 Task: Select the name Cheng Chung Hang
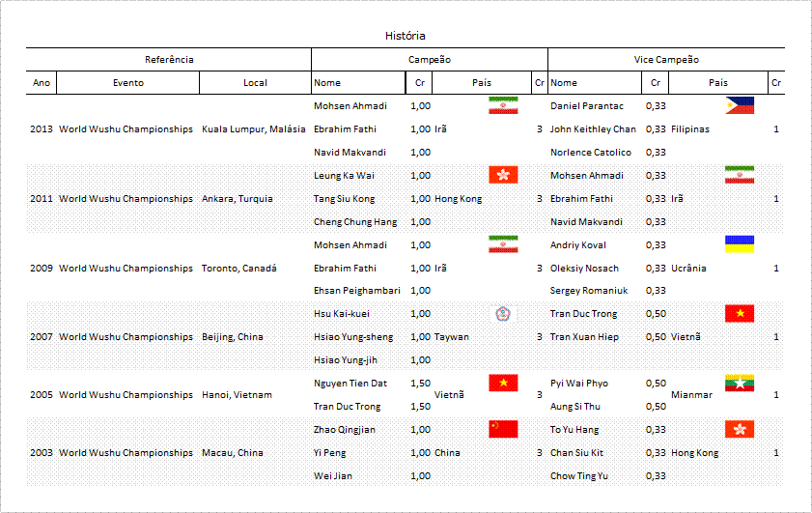pyautogui.click(x=355, y=222)
